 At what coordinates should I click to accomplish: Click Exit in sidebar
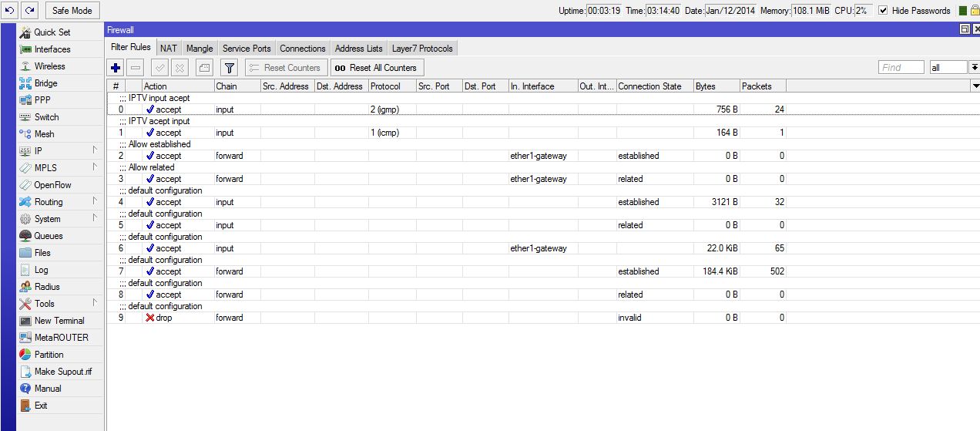[x=60, y=406]
